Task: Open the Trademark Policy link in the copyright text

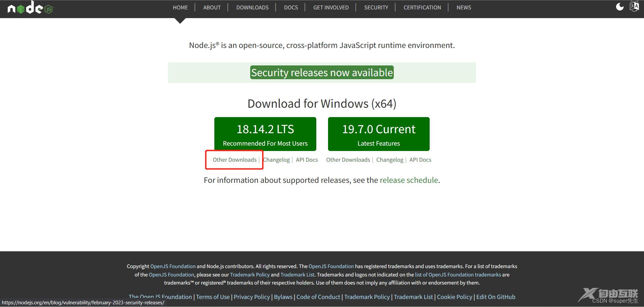Action: point(250,274)
